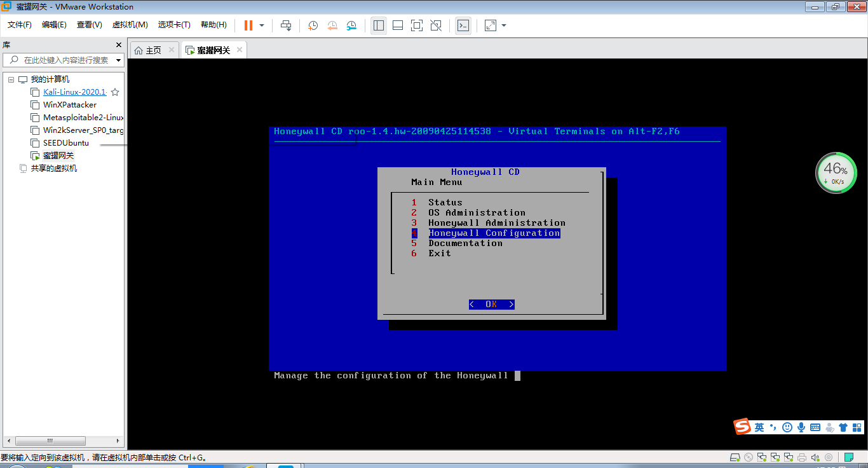Open the power options dropdown arrow
Image resolution: width=868 pixels, height=468 pixels.
(262, 25)
